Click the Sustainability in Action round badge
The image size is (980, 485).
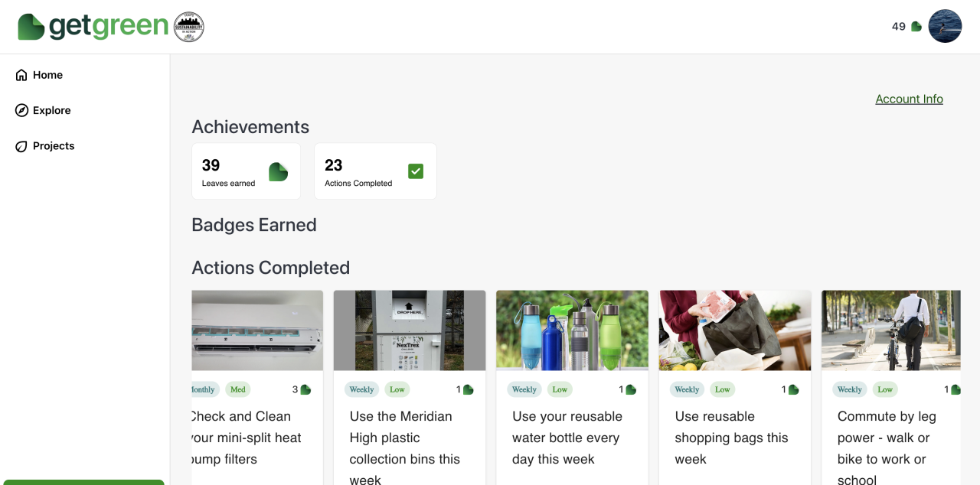(189, 27)
